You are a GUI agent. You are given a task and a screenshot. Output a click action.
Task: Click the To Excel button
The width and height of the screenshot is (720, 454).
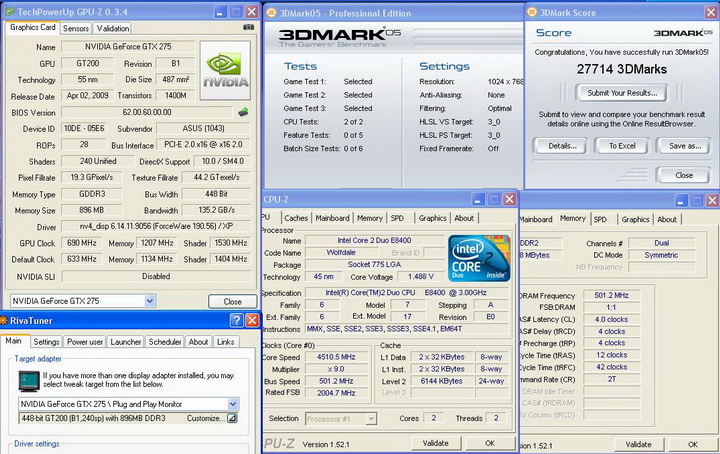coord(622,146)
